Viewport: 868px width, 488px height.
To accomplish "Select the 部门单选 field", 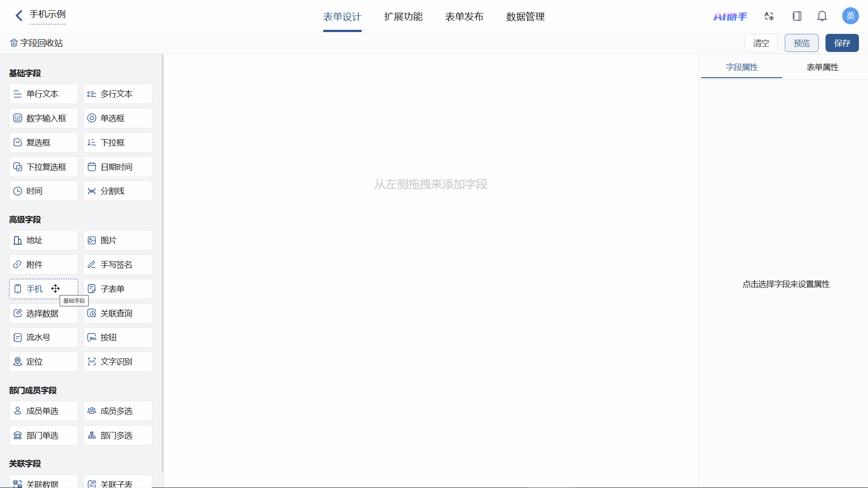I will tap(43, 436).
